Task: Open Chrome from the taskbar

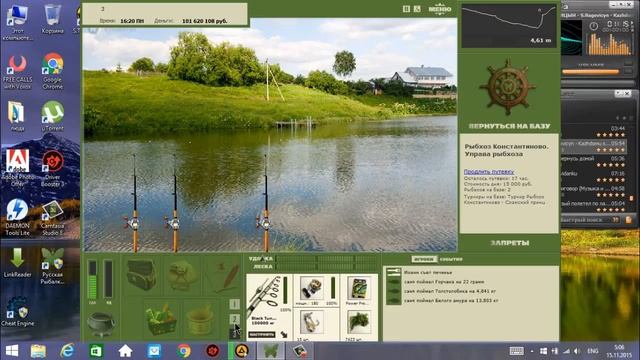Action: pos(183,351)
